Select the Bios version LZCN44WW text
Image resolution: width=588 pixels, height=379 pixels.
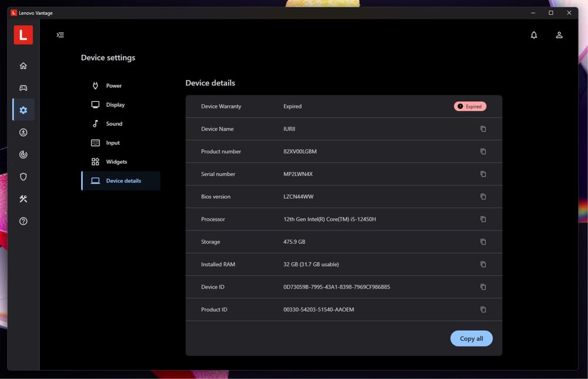298,197
